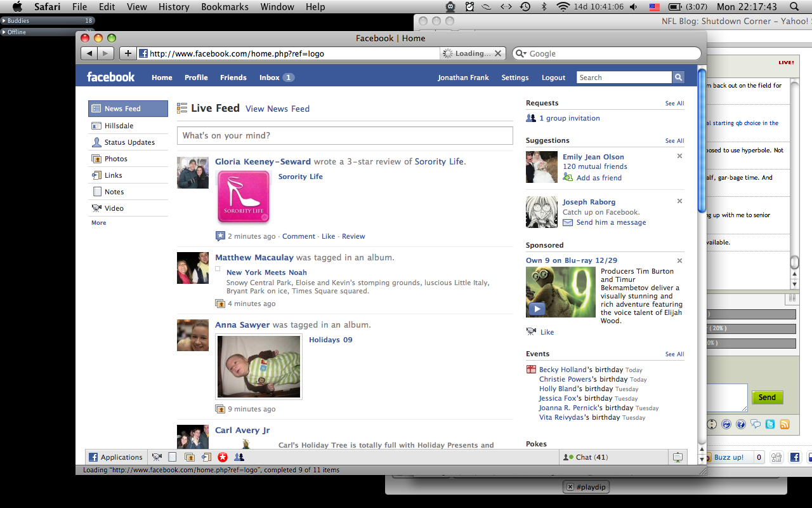Select Status Updates in the sidebar
Screen dimensions: 812x508
128,142
